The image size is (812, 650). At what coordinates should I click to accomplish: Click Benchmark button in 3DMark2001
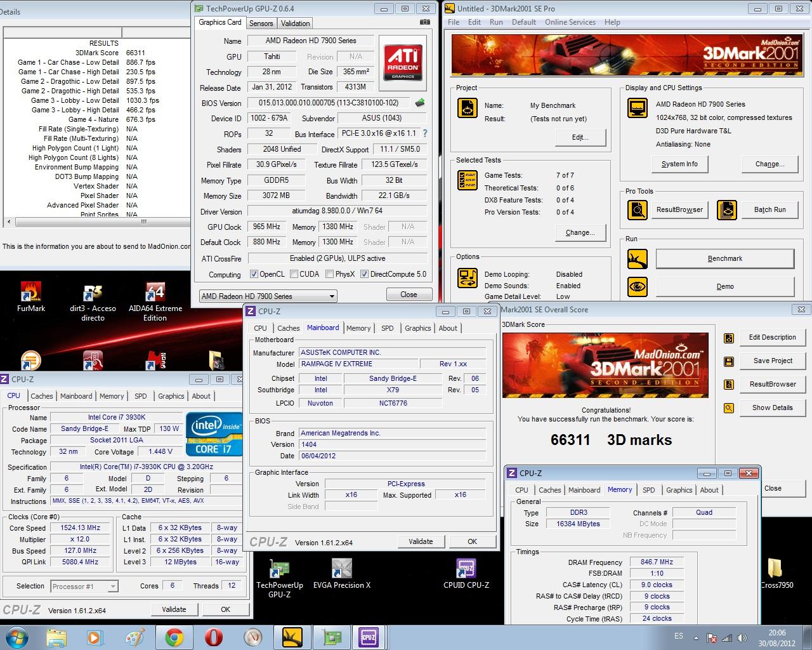pos(724,259)
